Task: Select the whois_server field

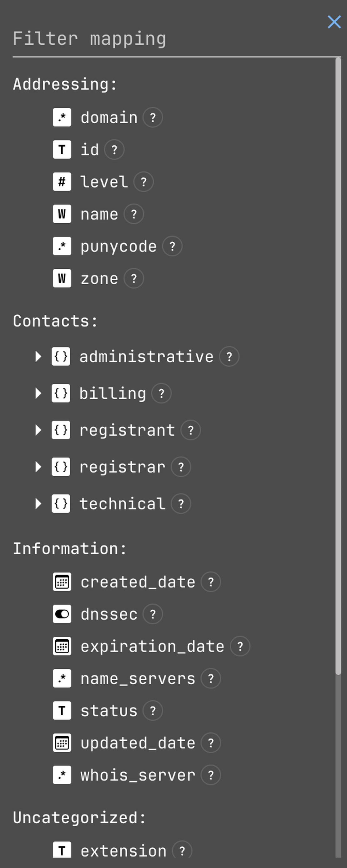Action: [x=138, y=775]
